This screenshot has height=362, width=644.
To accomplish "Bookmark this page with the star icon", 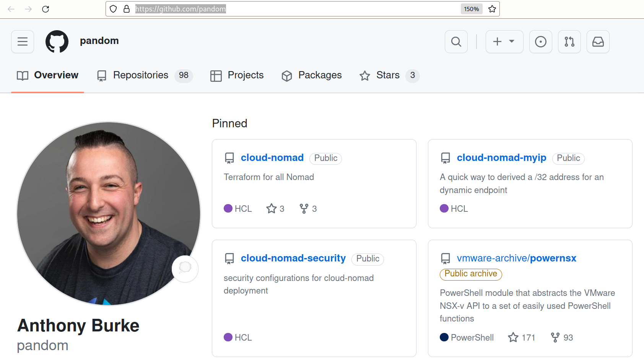I will pyautogui.click(x=492, y=9).
